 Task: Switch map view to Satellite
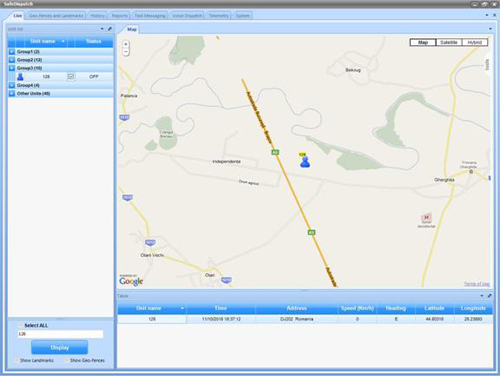click(449, 42)
